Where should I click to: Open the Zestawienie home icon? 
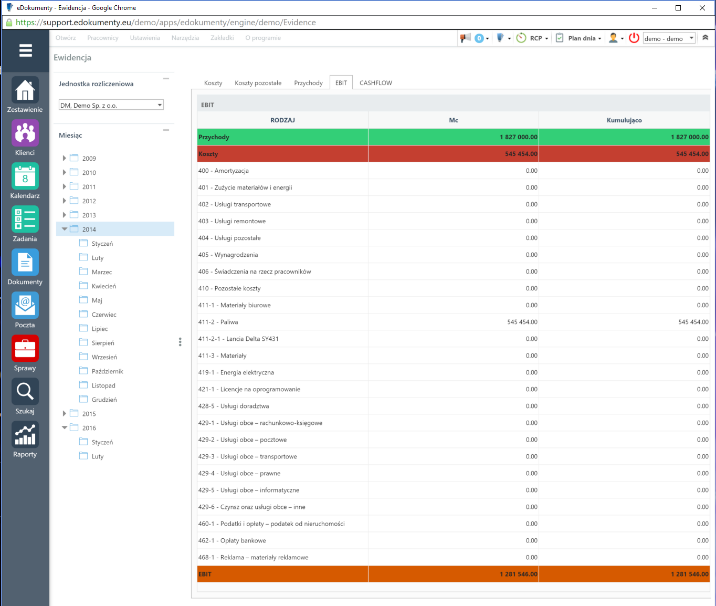[25, 90]
